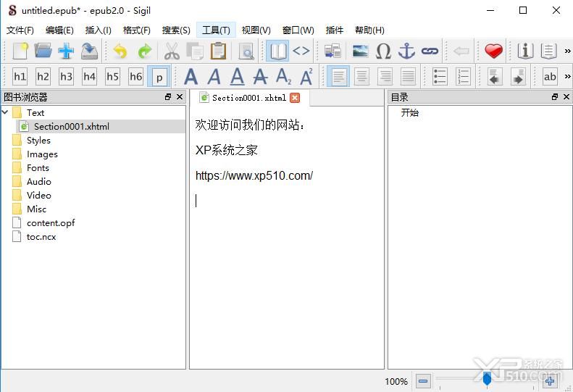The height and width of the screenshot is (392, 573).
Task: Apply Heading 3 style
Action: (66, 76)
